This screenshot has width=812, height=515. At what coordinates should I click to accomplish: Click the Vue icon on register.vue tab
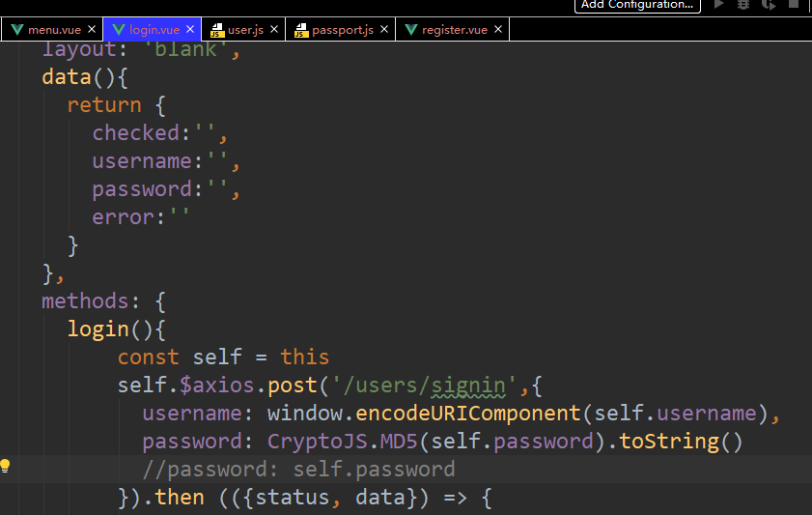(411, 30)
